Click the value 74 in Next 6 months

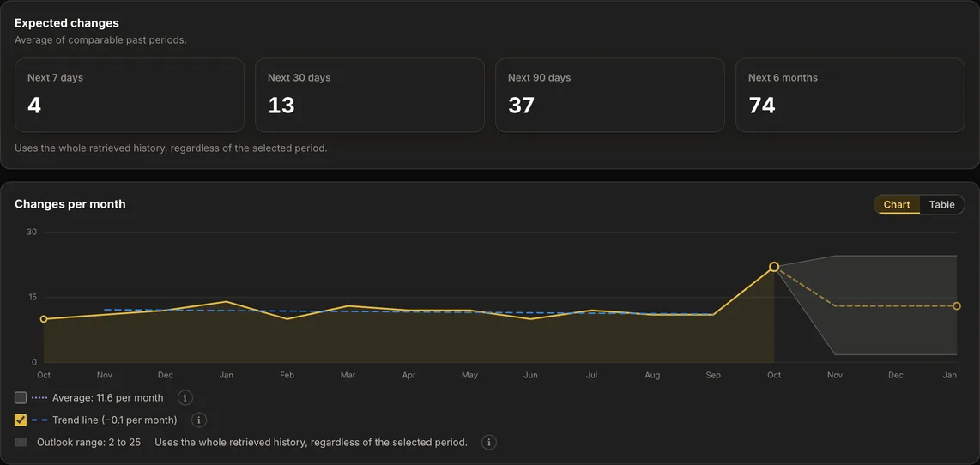pos(762,106)
